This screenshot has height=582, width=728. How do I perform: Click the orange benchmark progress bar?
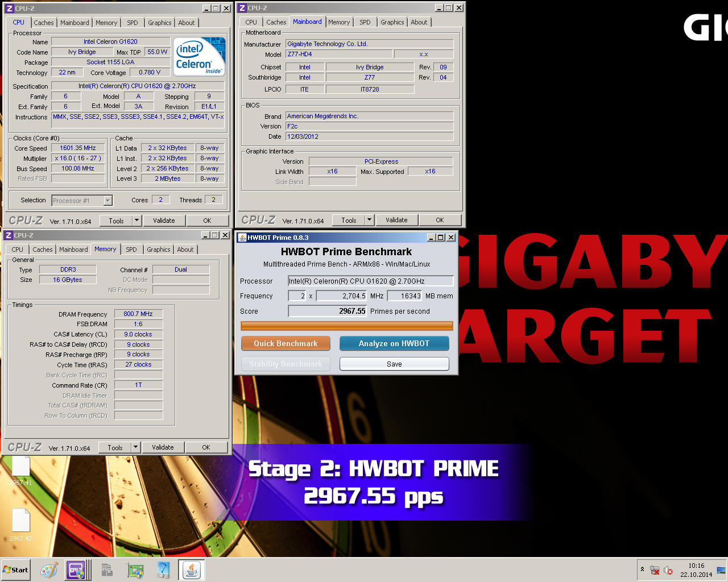347,326
